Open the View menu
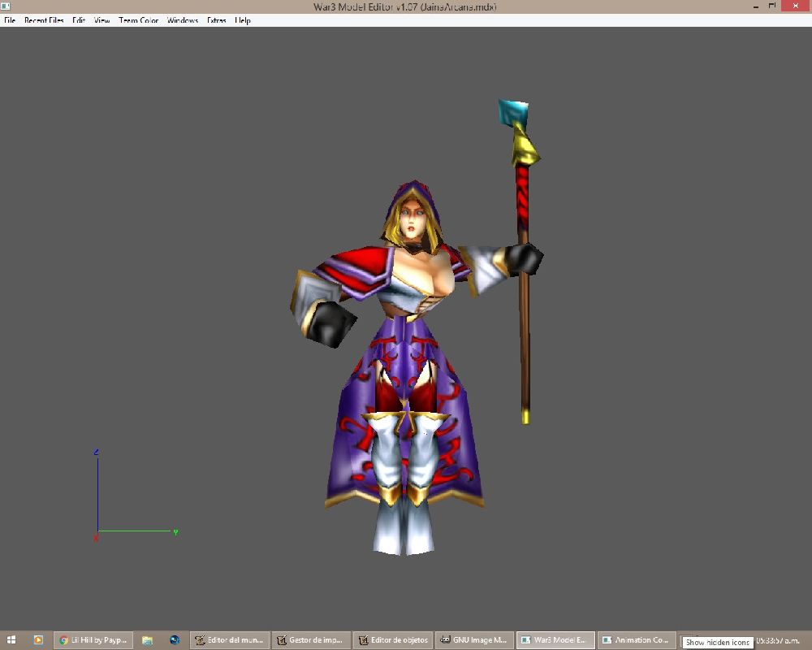This screenshot has width=812, height=650. click(102, 20)
